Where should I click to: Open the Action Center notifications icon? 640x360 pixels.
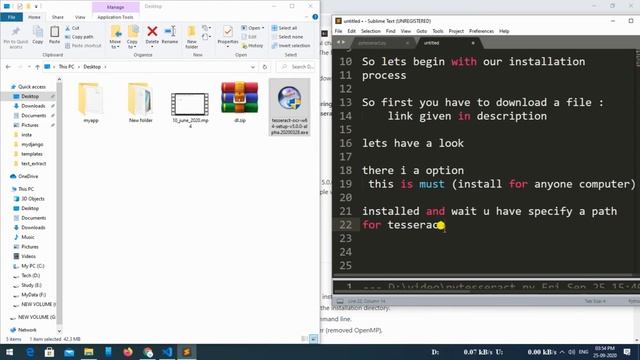coord(627,352)
